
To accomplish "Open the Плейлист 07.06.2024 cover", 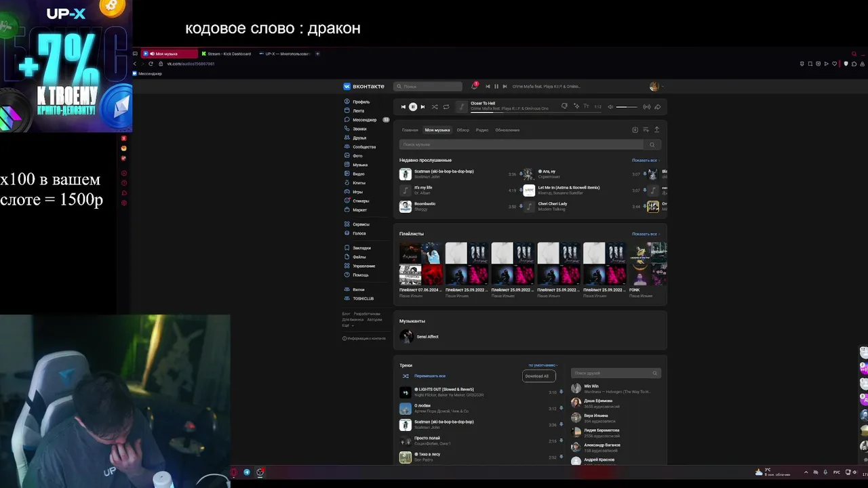I will (421, 264).
